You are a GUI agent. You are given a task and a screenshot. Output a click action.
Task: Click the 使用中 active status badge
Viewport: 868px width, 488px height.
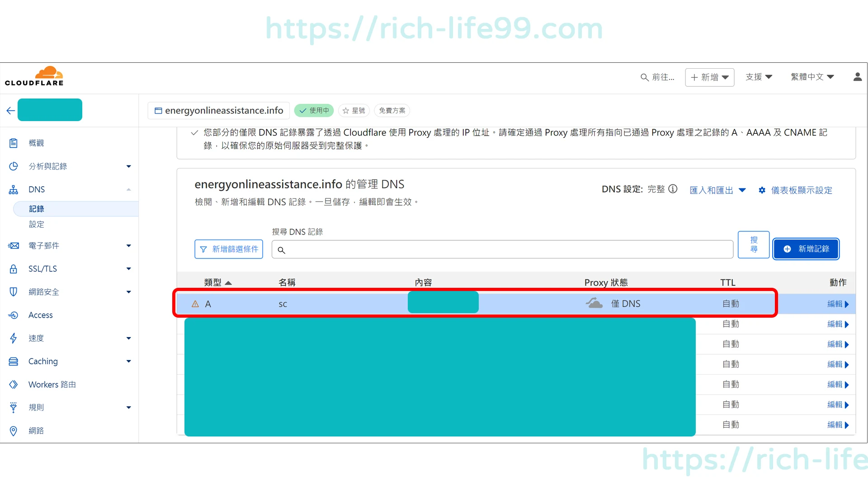314,111
